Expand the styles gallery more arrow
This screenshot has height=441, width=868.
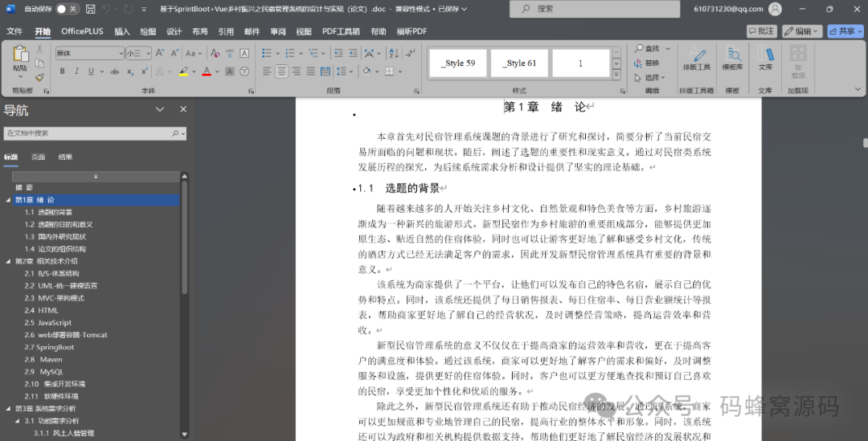(x=616, y=75)
